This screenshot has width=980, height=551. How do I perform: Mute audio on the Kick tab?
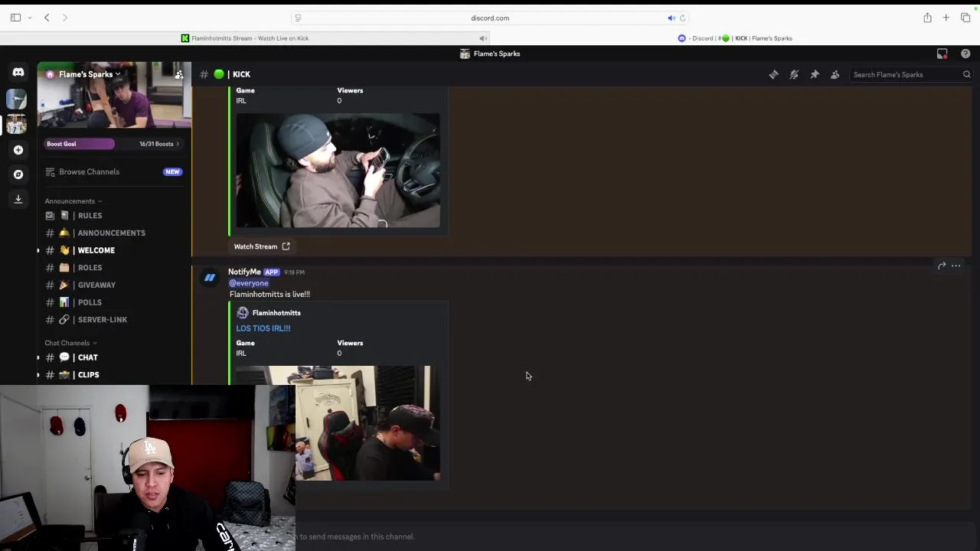click(483, 38)
